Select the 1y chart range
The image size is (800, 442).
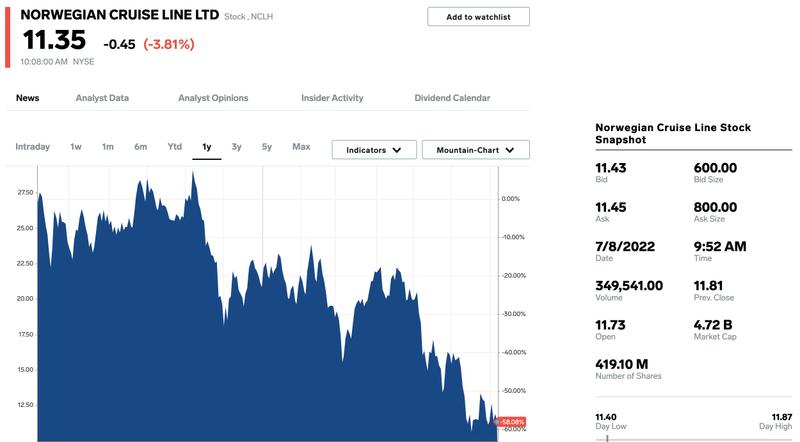click(207, 147)
